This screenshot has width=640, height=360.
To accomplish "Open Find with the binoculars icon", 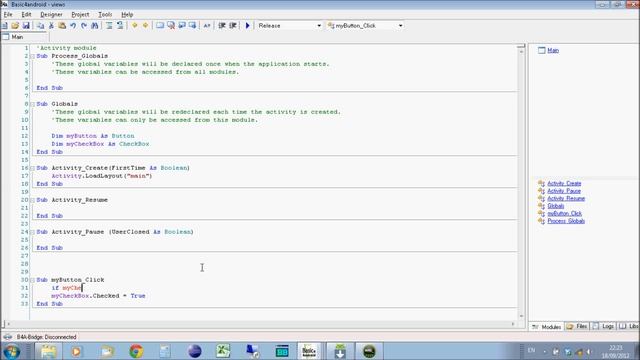I will tap(95, 26).
